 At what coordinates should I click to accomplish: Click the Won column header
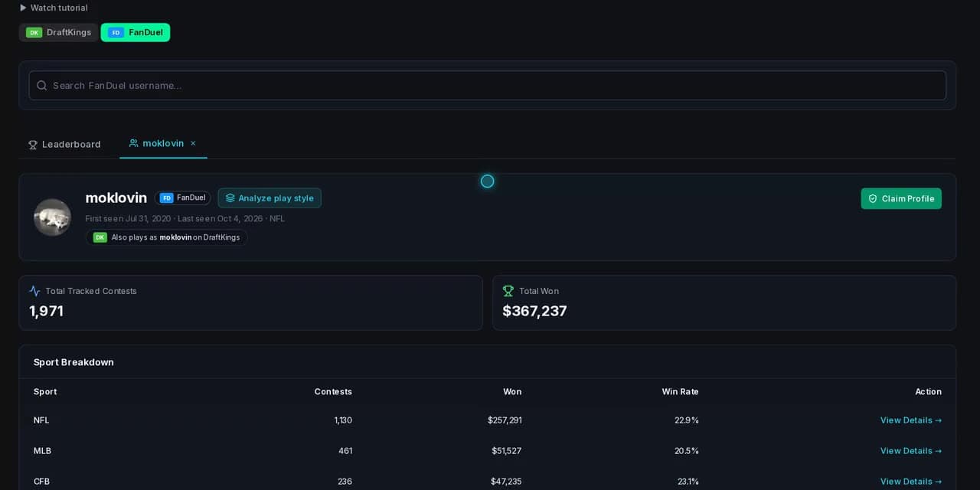tap(512, 391)
